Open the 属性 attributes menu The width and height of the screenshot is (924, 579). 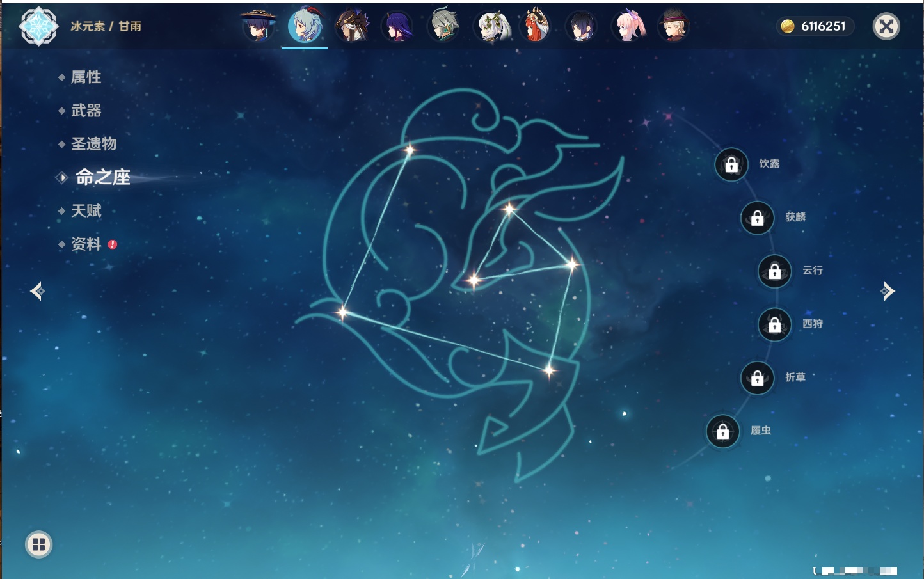pos(86,77)
